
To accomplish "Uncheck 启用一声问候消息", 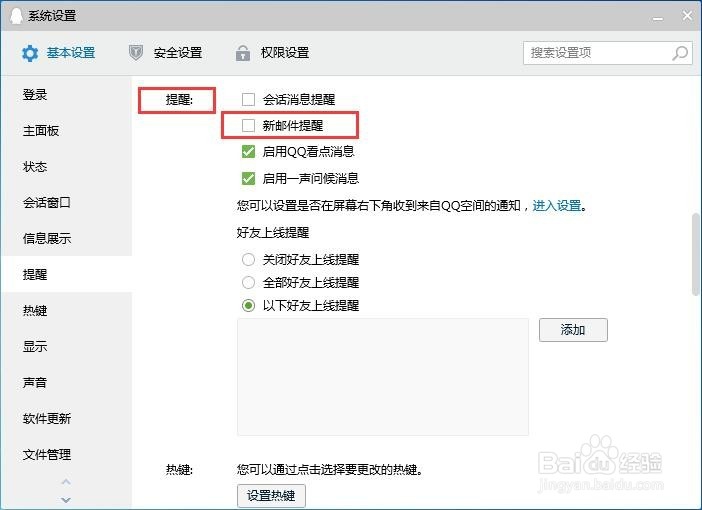I will tap(248, 179).
